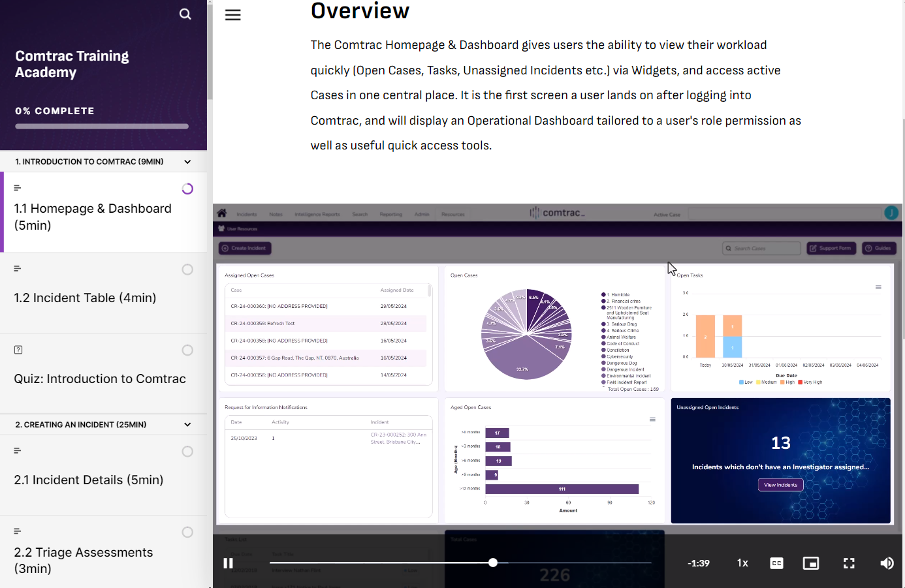Toggle Quiz: Introduction to Comtrac status circle
Image resolution: width=905 pixels, height=588 pixels.
pyautogui.click(x=187, y=350)
